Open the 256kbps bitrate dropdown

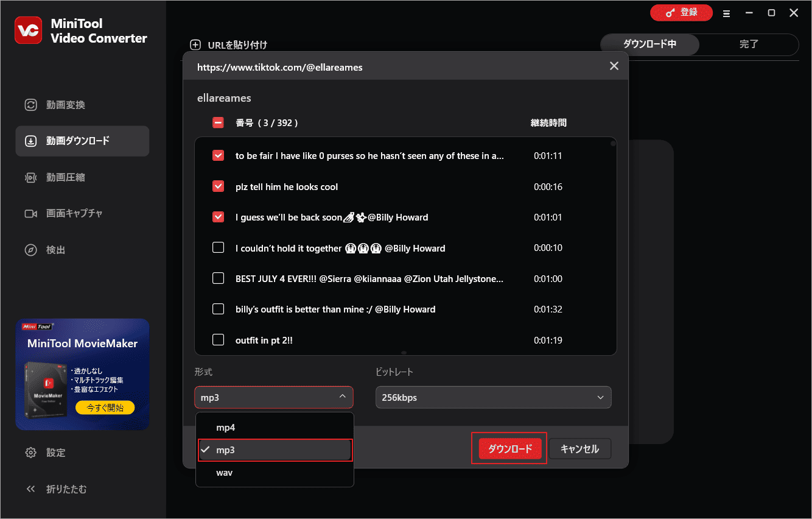coord(493,398)
